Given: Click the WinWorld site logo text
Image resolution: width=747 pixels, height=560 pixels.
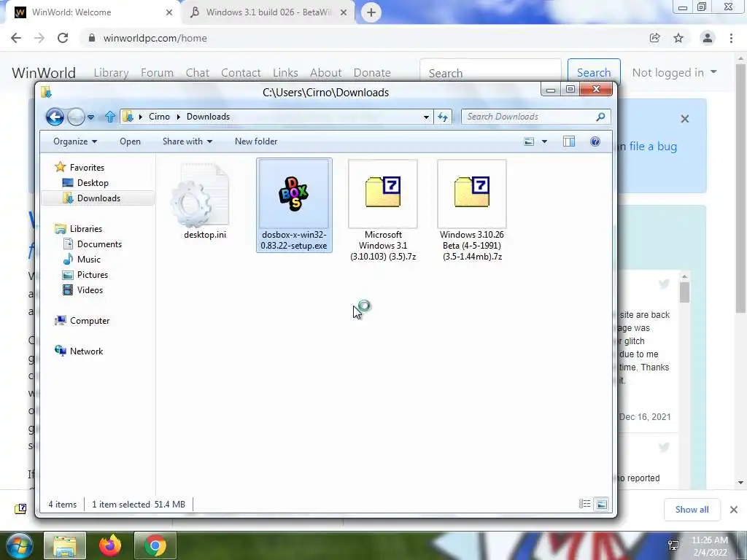Looking at the screenshot, I should pyautogui.click(x=44, y=73).
